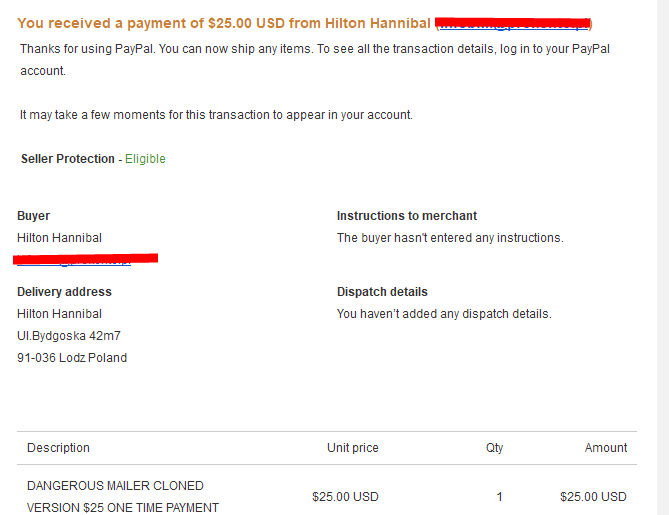The width and height of the screenshot is (669, 515).
Task: Open the redacted buyer email under Buyer
Action: click(87, 260)
